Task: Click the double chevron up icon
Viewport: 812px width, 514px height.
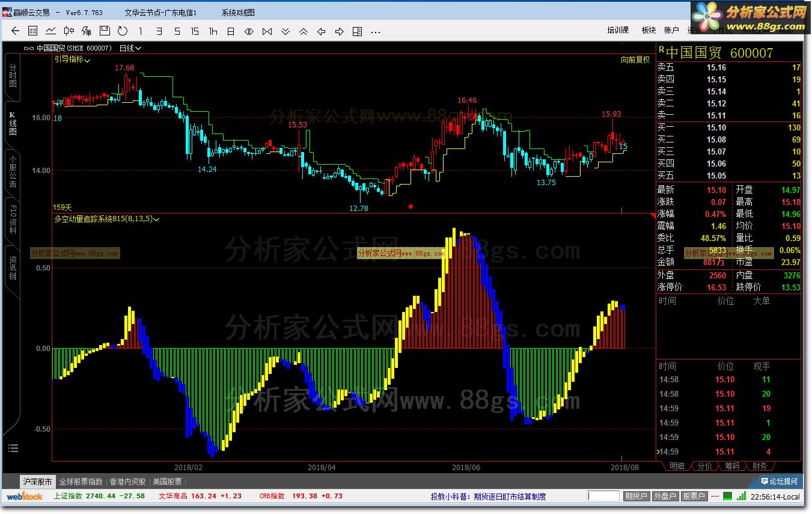Action: point(303,31)
